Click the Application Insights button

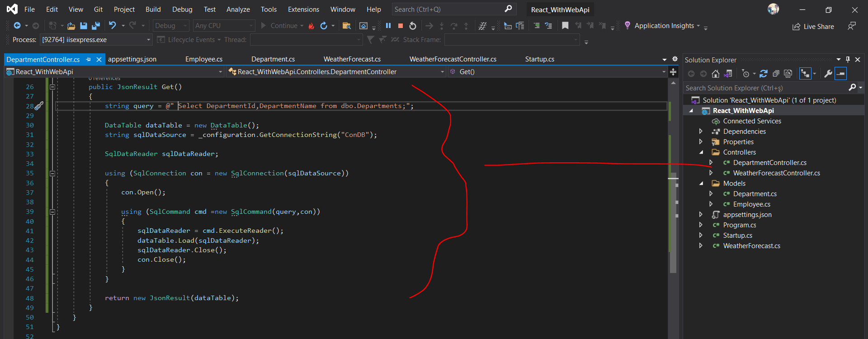point(664,26)
